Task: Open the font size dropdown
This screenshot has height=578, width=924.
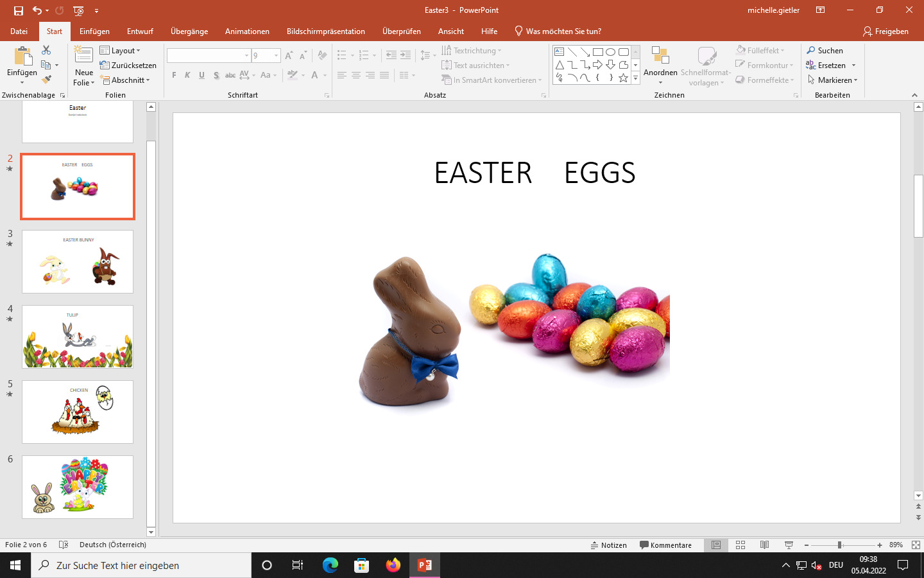Action: [x=276, y=56]
